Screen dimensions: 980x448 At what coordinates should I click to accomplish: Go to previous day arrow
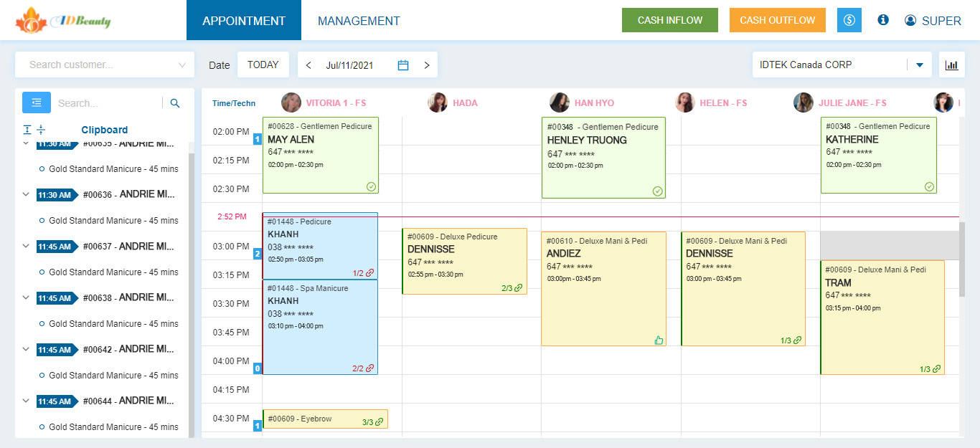tap(308, 65)
